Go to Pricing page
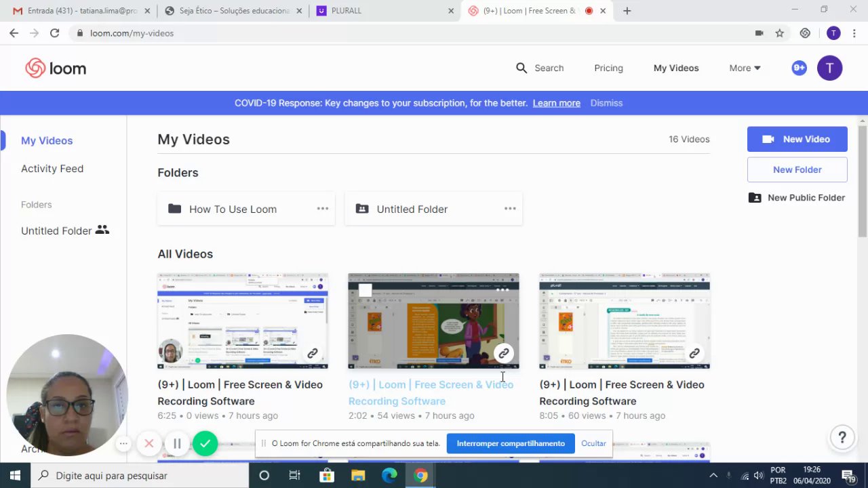Image resolution: width=868 pixels, height=488 pixels. (x=608, y=68)
